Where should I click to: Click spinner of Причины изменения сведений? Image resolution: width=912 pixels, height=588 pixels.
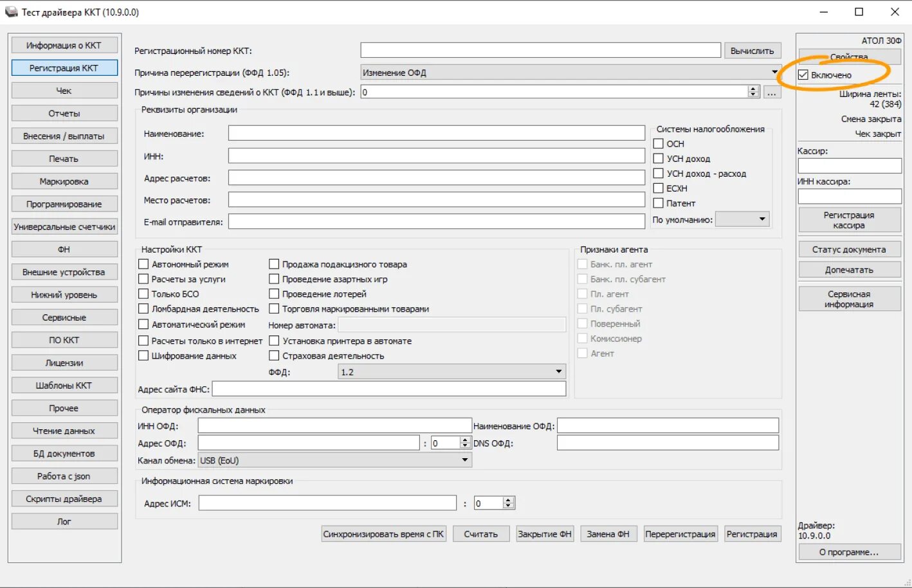point(754,92)
